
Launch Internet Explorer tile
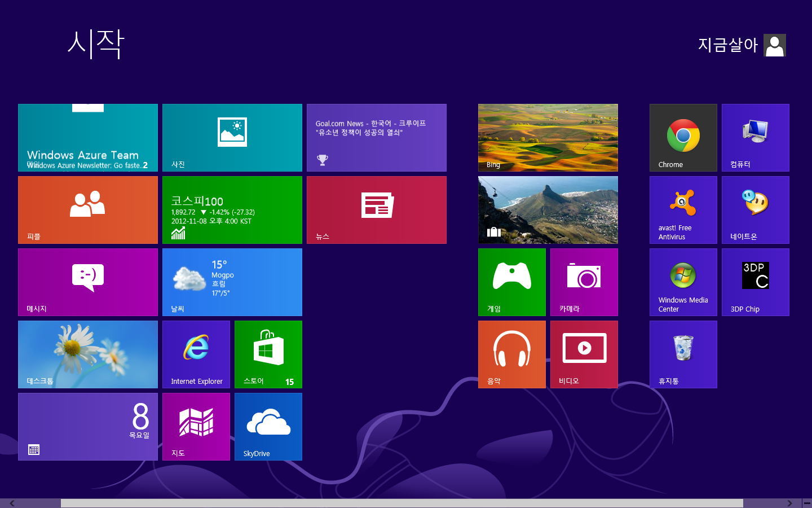point(196,354)
